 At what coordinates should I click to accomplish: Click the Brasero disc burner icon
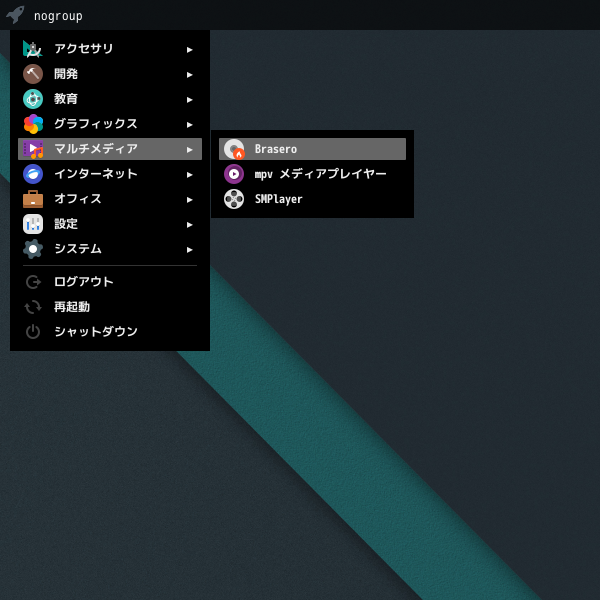[234, 149]
